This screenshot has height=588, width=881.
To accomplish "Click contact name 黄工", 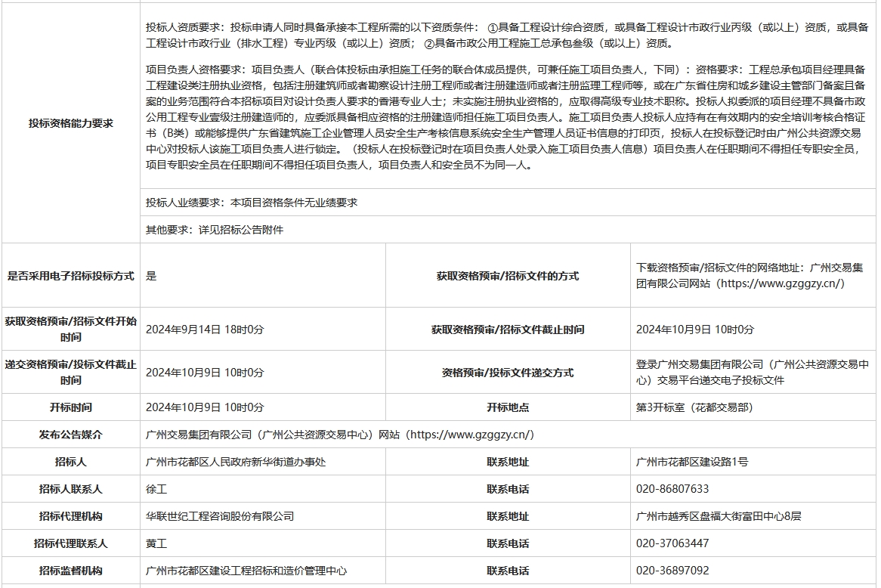I will tap(156, 543).
